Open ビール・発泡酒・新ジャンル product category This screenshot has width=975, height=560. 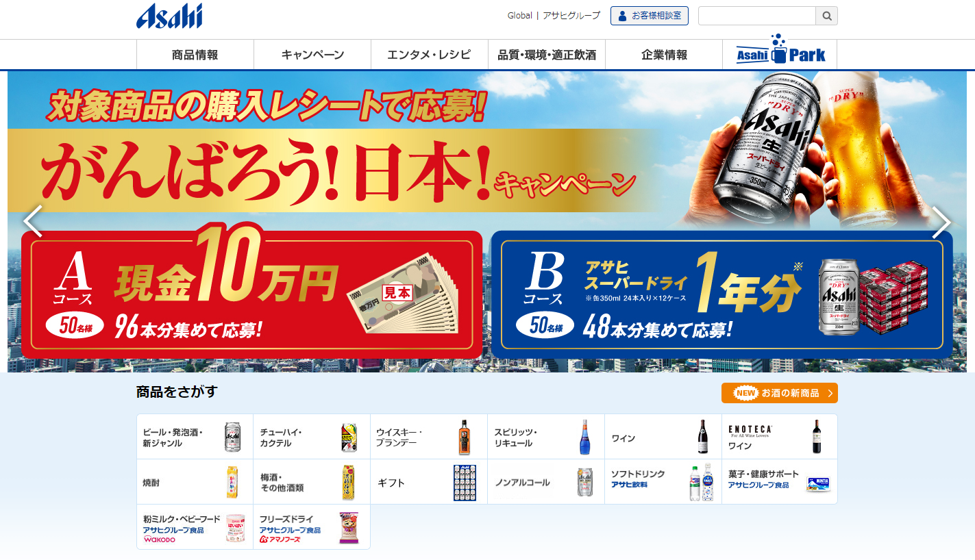click(x=195, y=437)
